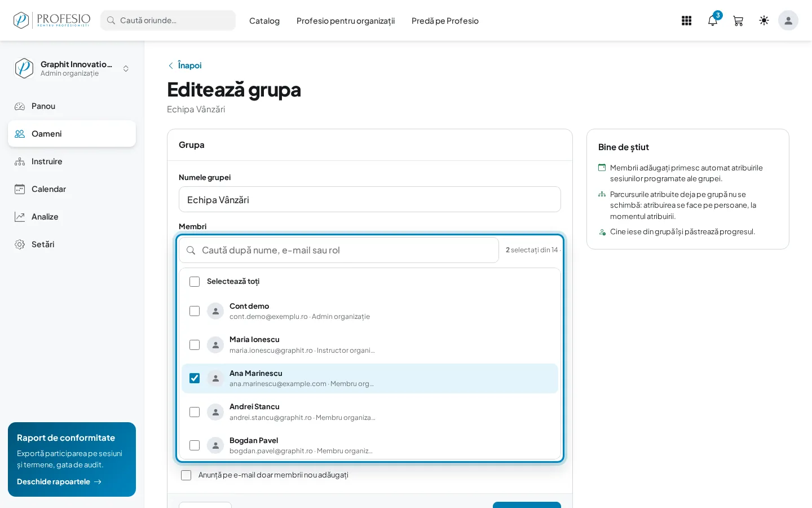Click Ana Marinescu's avatar icon

point(215,378)
